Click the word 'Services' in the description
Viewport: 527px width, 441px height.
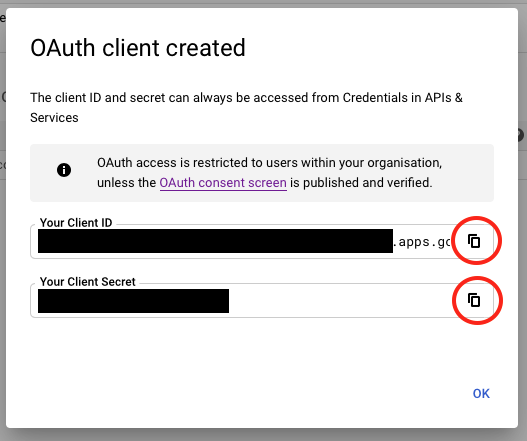coord(54,118)
